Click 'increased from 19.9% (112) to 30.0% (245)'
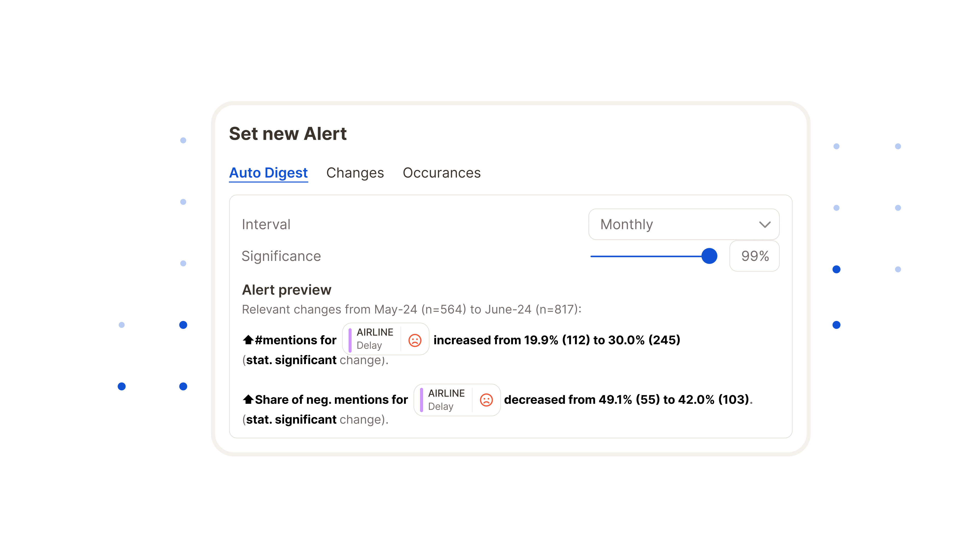 point(557,340)
